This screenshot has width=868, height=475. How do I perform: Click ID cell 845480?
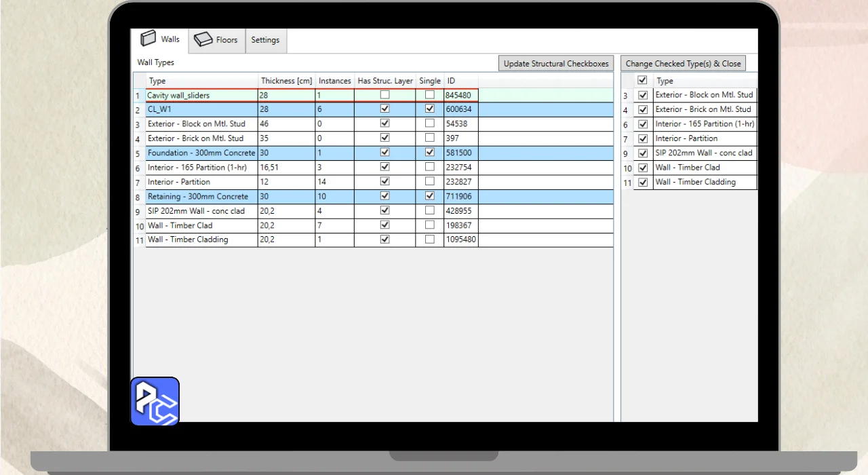pos(461,96)
